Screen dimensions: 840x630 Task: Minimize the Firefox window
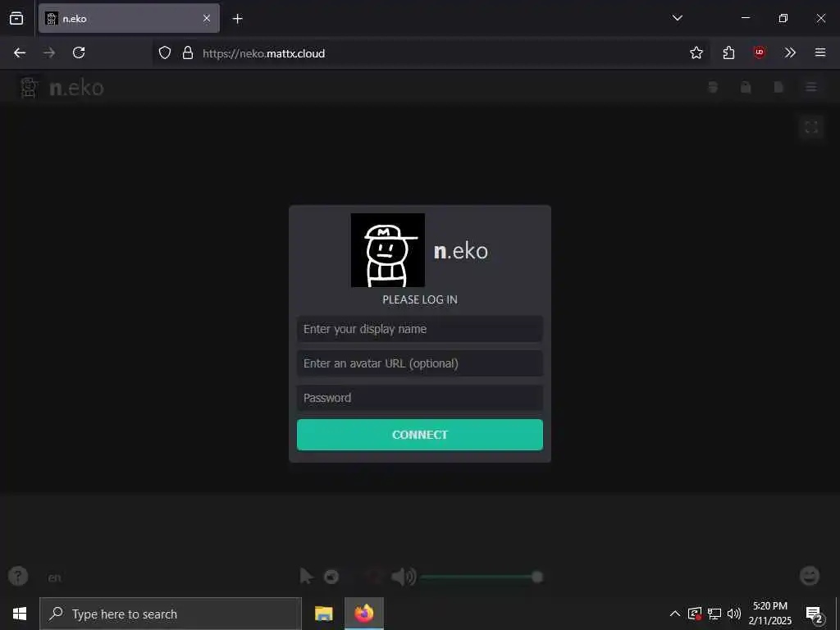(745, 18)
